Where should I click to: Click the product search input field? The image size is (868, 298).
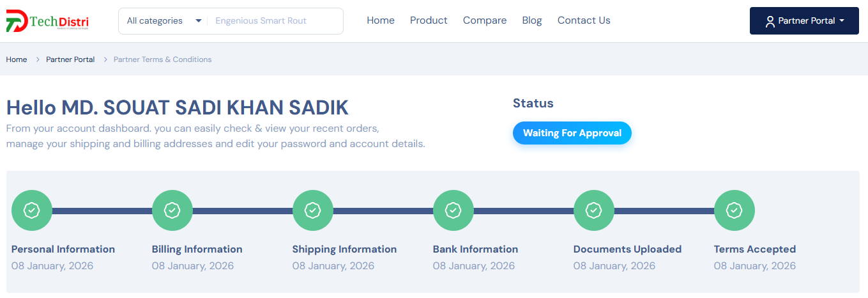[275, 21]
